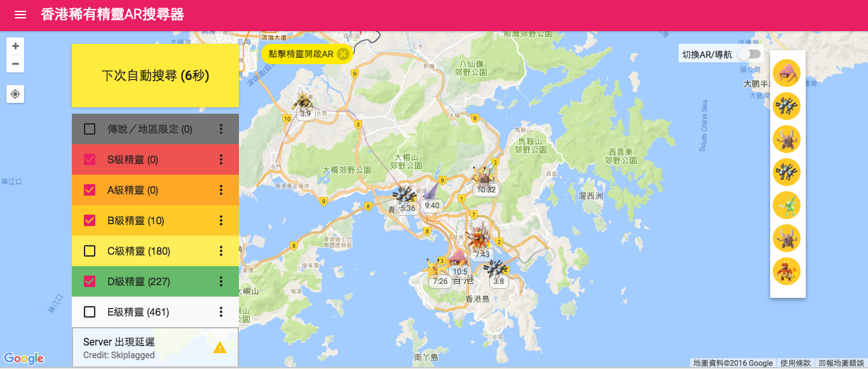Open the hamburger navigation menu
The image size is (868, 369).
click(x=20, y=15)
